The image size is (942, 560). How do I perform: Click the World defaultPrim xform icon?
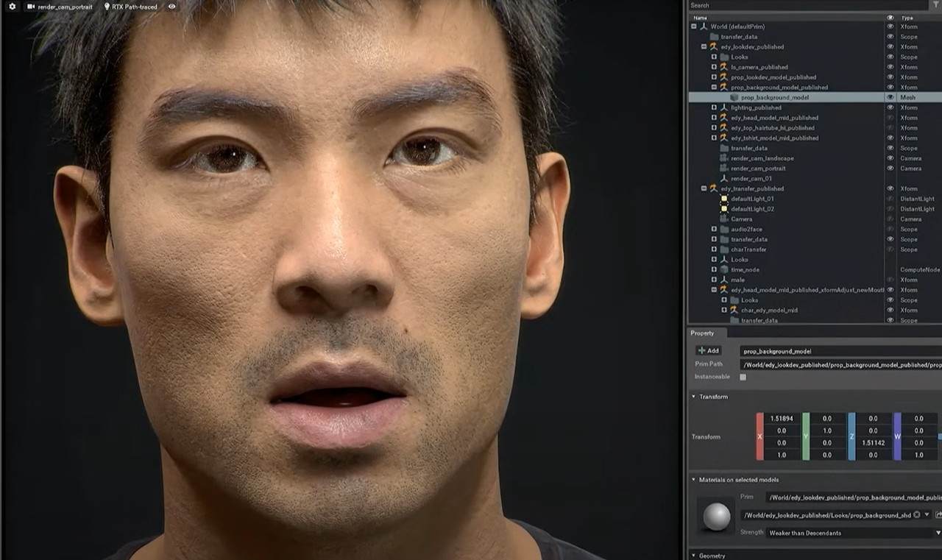pyautogui.click(x=704, y=26)
